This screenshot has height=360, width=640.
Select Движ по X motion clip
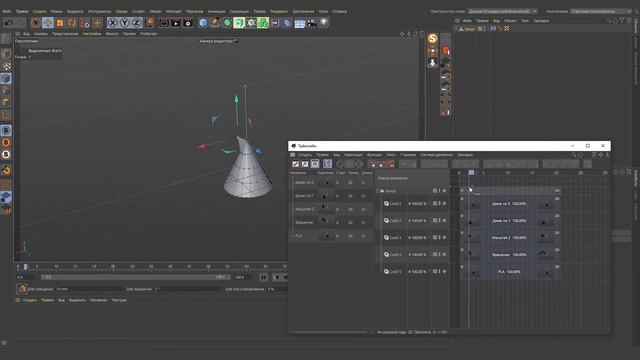510,204
